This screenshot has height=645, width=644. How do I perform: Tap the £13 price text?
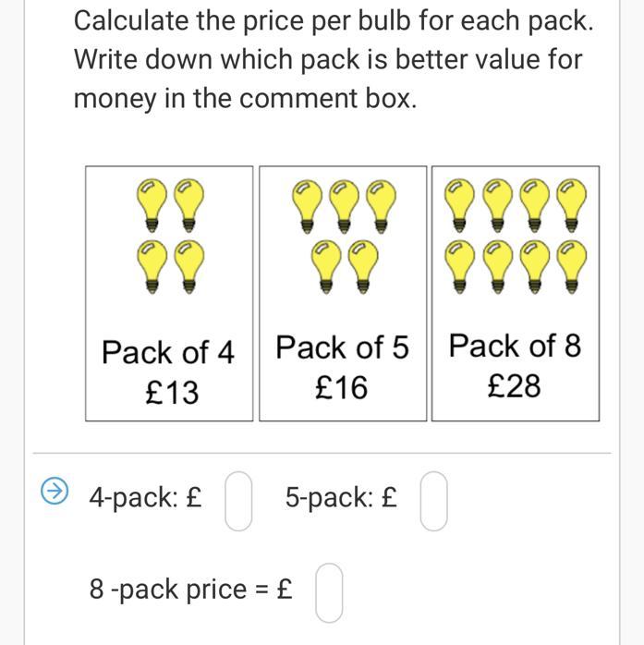tap(172, 393)
